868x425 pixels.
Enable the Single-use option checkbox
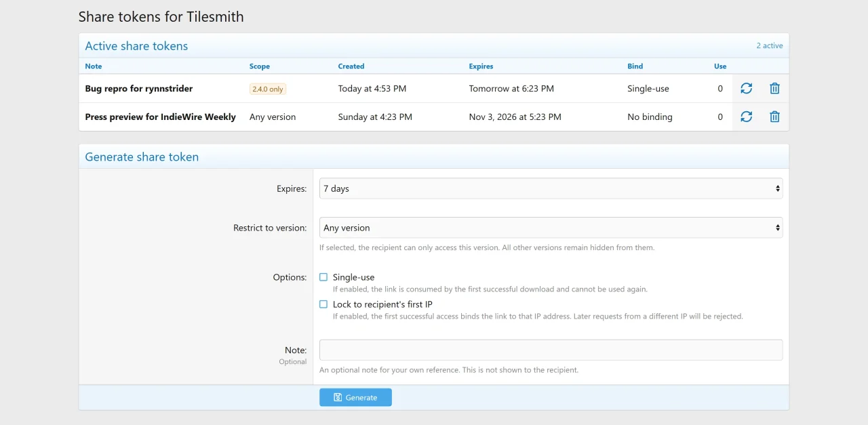click(x=323, y=277)
